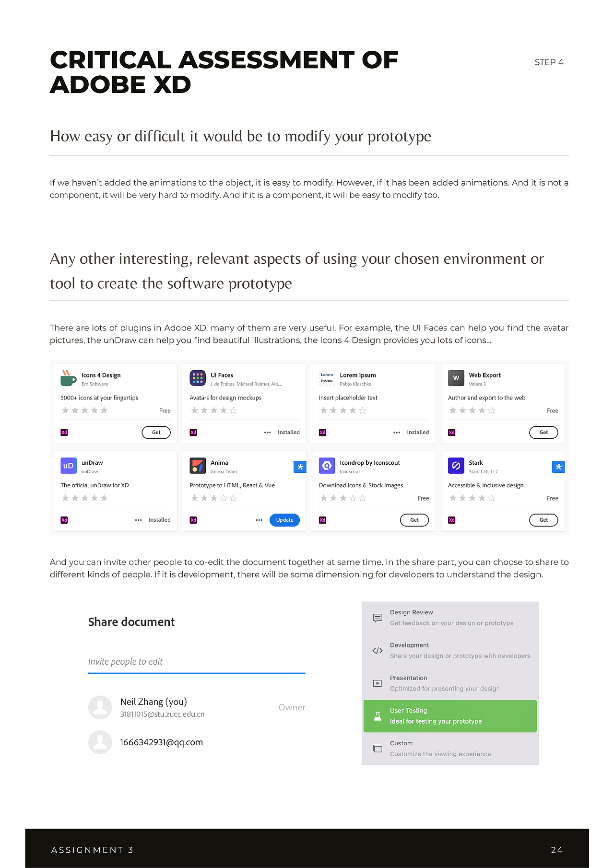The image size is (614, 868).
Task: Click Neil Zhang's avatar in share list
Action: coord(100,707)
